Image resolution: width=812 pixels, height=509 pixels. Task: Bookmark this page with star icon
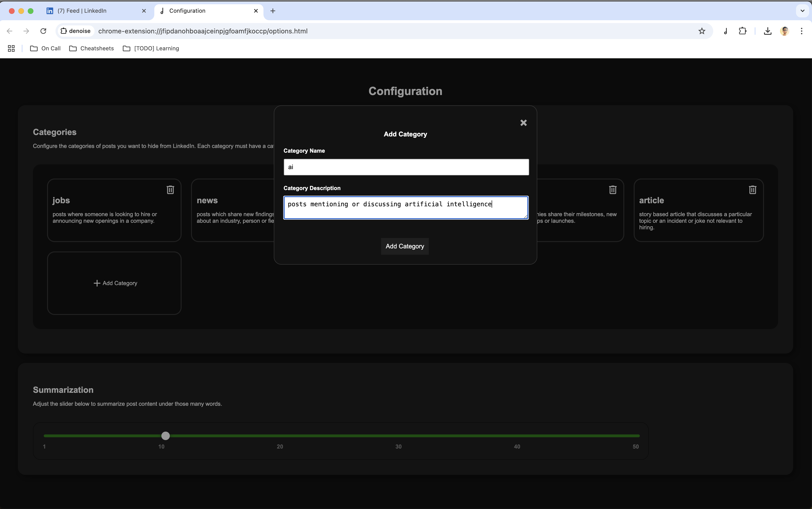point(702,31)
